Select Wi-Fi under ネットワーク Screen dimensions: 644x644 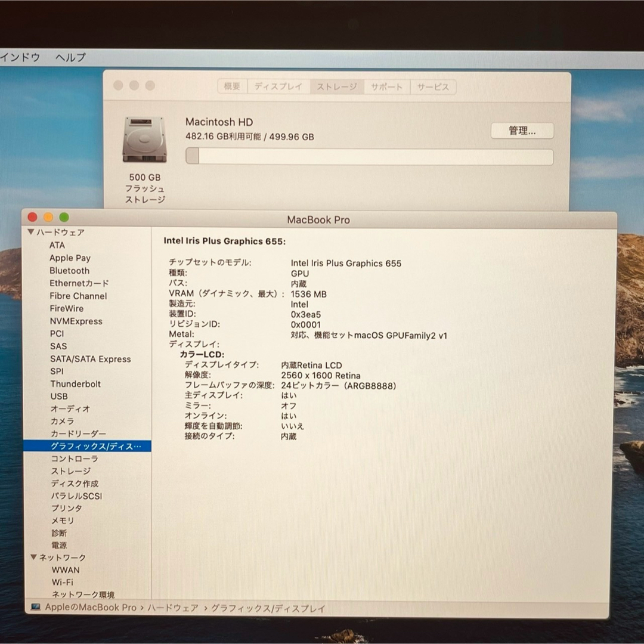coord(63,582)
